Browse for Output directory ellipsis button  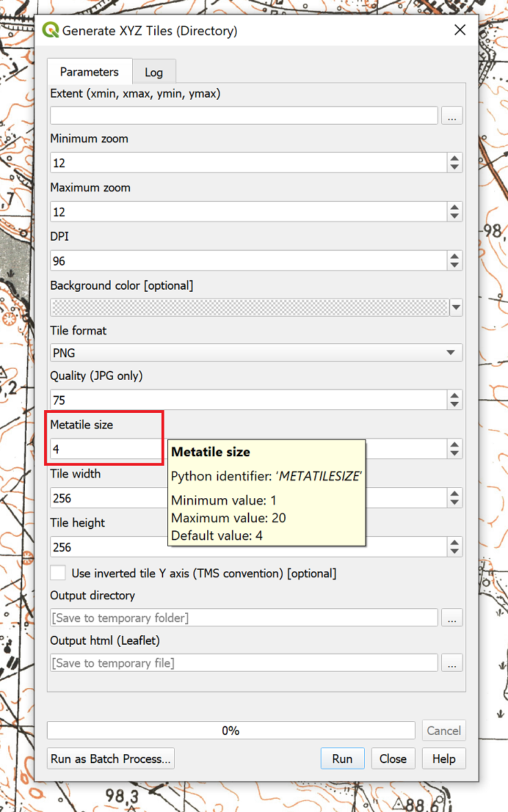452,618
